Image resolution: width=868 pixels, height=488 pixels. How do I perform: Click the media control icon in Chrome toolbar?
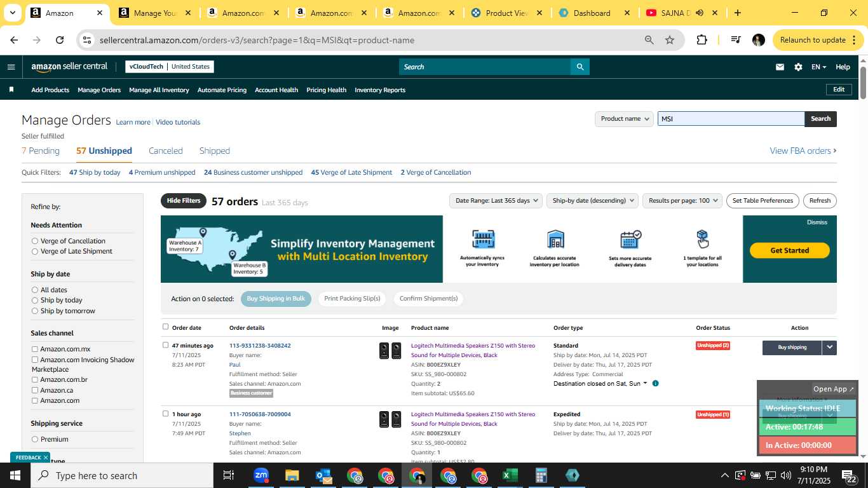click(x=736, y=40)
